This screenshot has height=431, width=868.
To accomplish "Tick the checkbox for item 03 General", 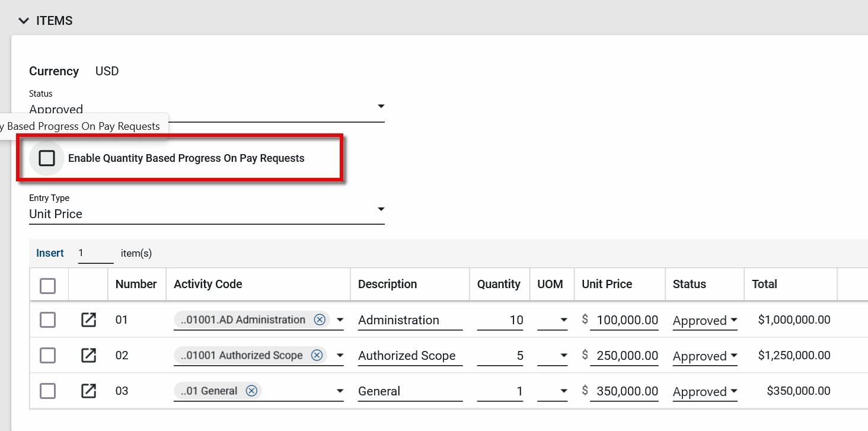I will pos(47,391).
